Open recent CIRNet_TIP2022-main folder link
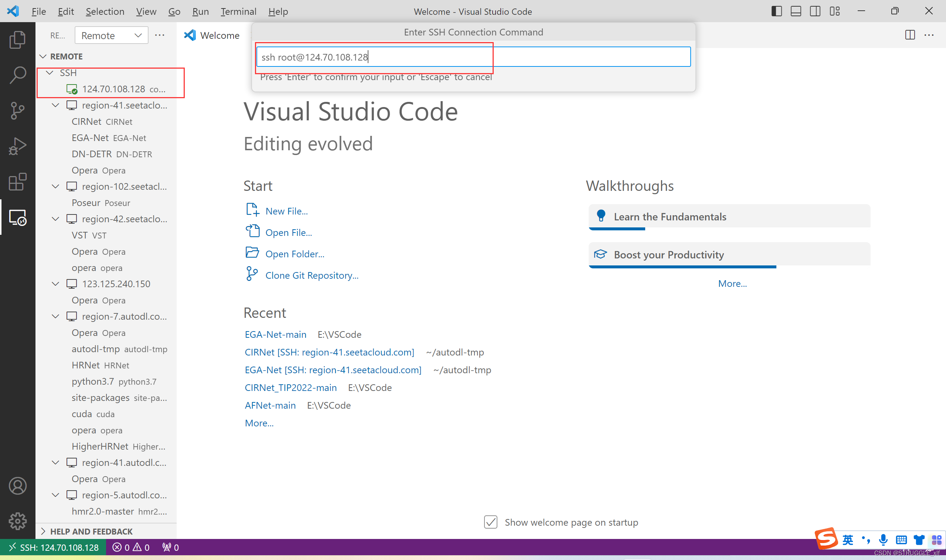Screen dimensions: 946x560 pyautogui.click(x=290, y=388)
